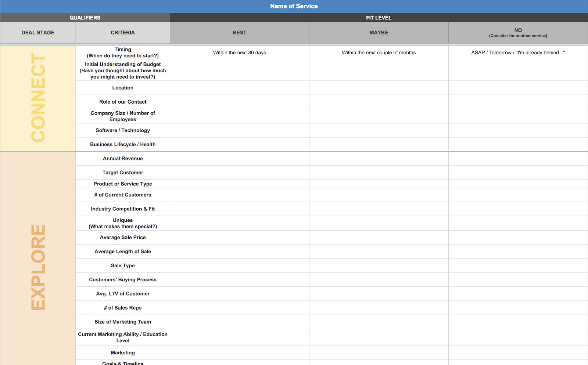Click the EXPLORE deal stage cell

point(38,259)
